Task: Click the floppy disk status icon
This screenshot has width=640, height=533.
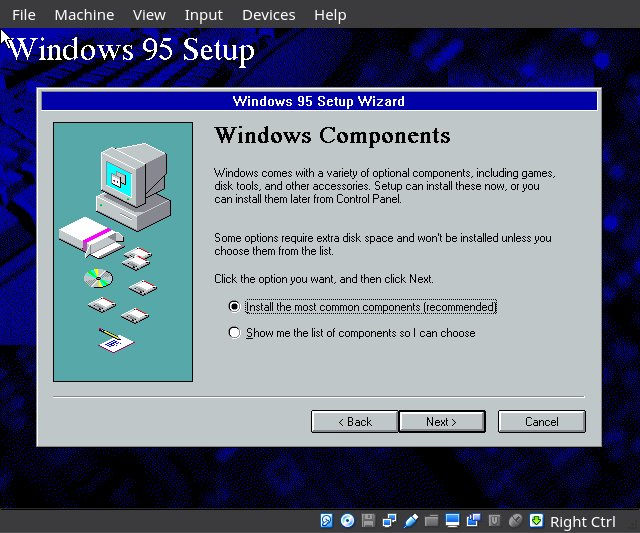Action: [368, 521]
